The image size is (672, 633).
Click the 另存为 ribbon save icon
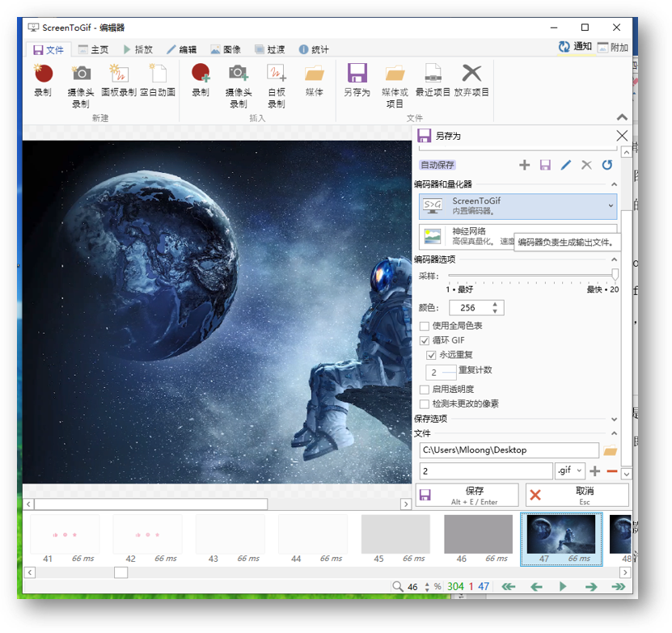[357, 80]
